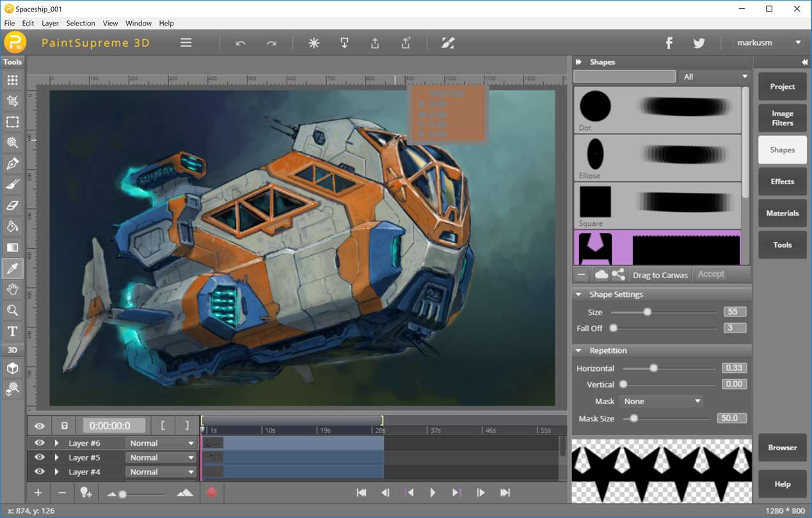The height and width of the screenshot is (518, 812).
Task: Open the Image Filters panel
Action: click(x=782, y=118)
